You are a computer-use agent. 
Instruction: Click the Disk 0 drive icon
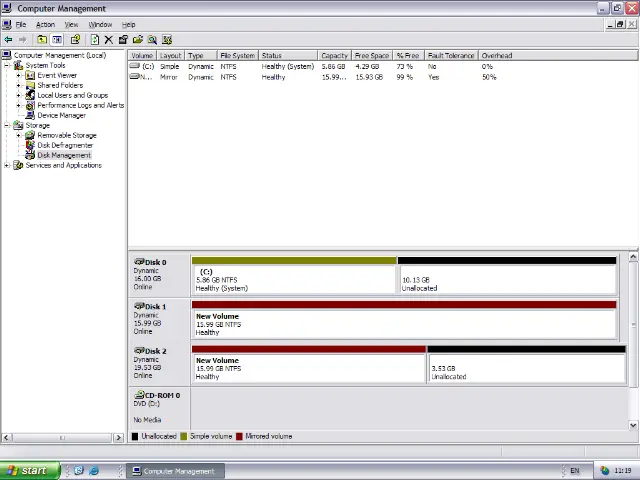tap(139, 262)
